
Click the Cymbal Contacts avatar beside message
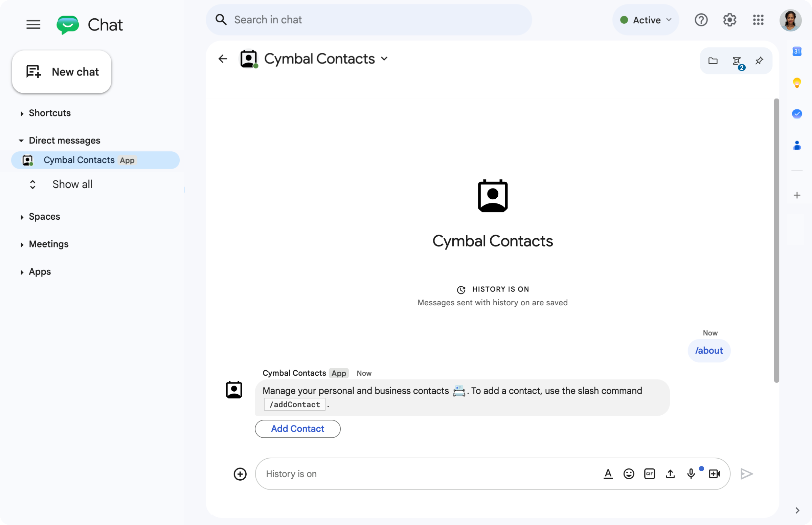tap(234, 390)
